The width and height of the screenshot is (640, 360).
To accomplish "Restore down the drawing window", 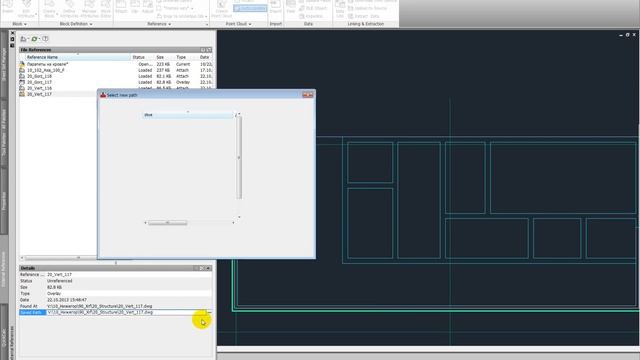I will click(627, 35).
